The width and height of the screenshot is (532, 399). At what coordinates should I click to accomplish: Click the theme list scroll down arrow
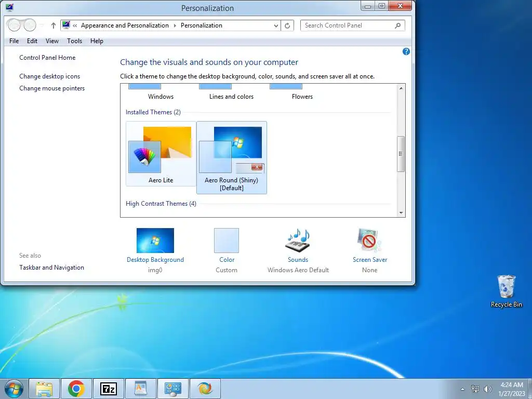click(x=401, y=212)
